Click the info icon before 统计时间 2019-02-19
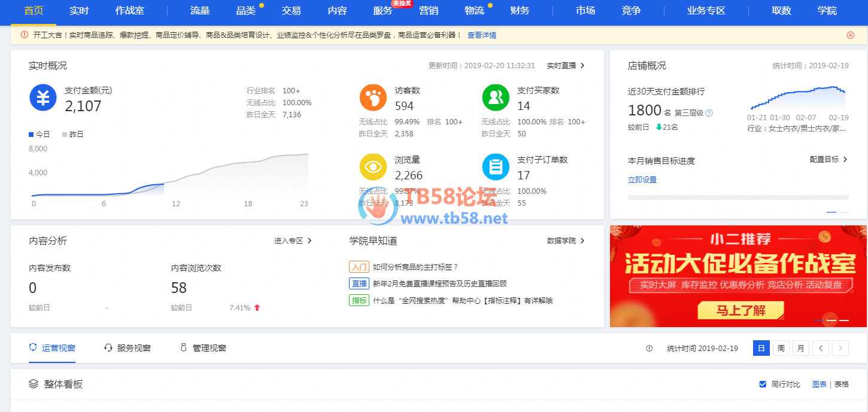Viewport: 868px width, 412px height. pos(650,348)
